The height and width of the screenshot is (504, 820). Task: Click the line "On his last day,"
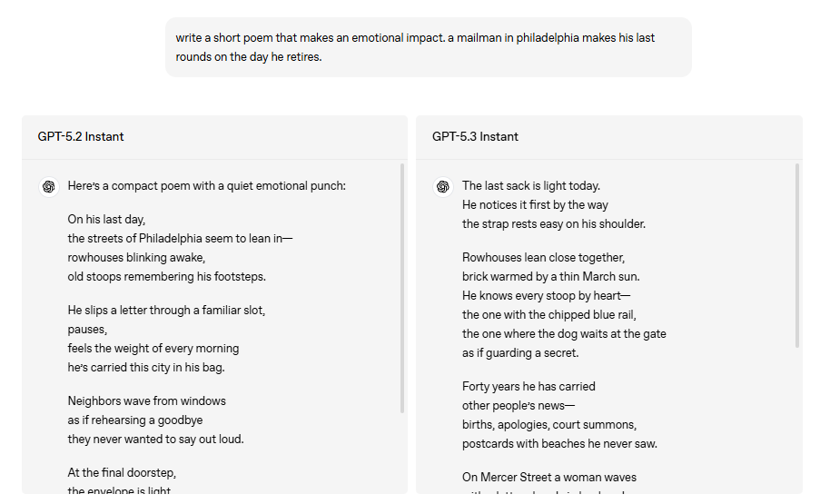click(x=106, y=219)
